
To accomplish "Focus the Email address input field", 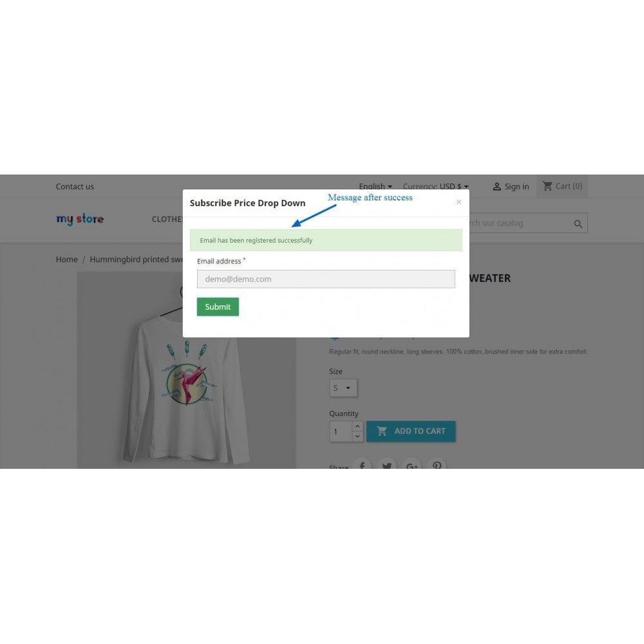I will tap(326, 279).
